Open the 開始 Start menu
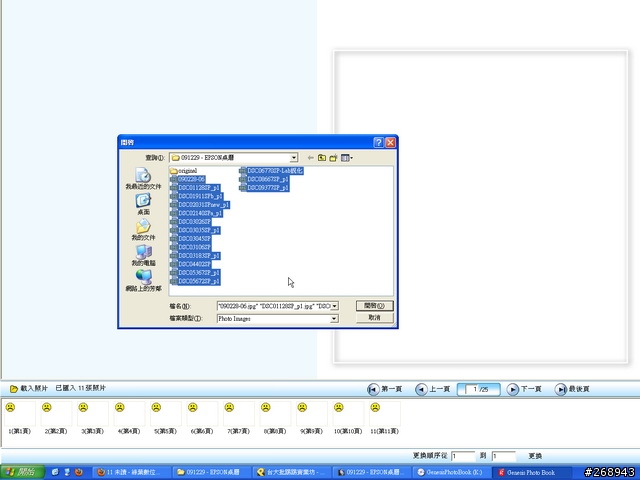Image resolution: width=640 pixels, height=480 pixels. [x=23, y=472]
